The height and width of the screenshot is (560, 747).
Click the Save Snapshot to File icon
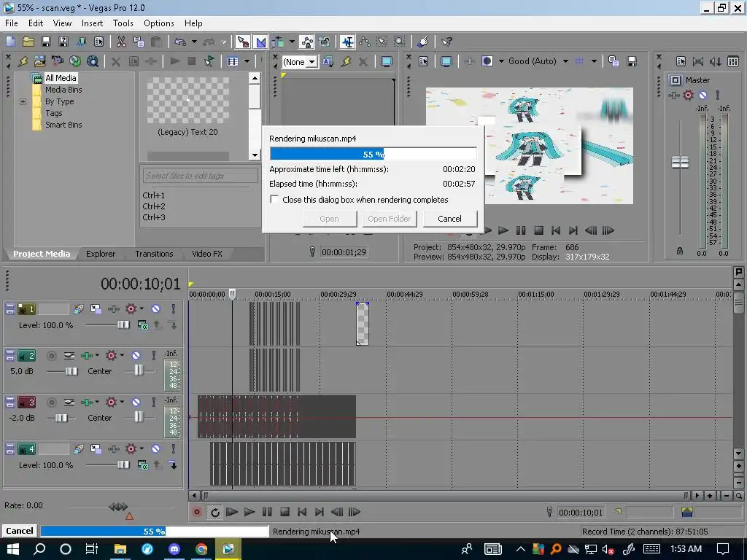[x=632, y=61]
